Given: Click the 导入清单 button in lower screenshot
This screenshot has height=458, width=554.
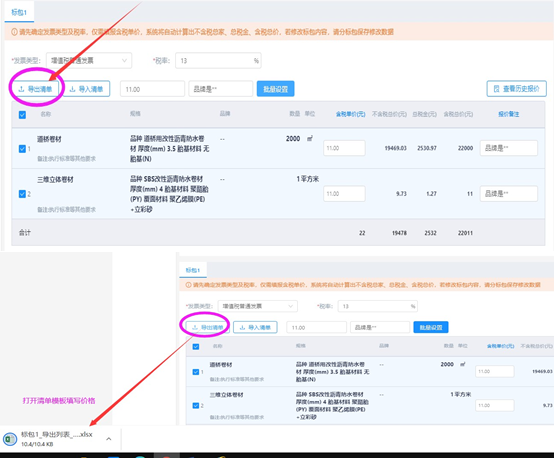Looking at the screenshot, I should [255, 327].
